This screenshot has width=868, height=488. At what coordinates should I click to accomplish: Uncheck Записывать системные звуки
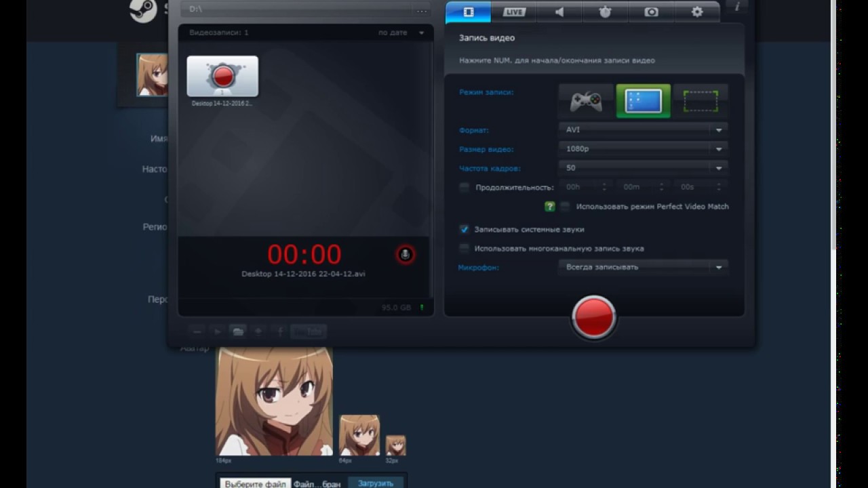click(x=465, y=229)
